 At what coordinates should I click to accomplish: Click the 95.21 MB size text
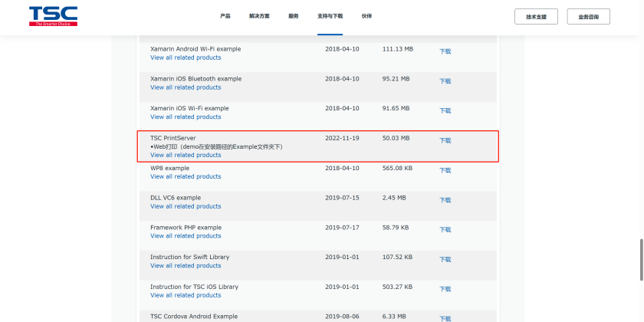tap(396, 79)
